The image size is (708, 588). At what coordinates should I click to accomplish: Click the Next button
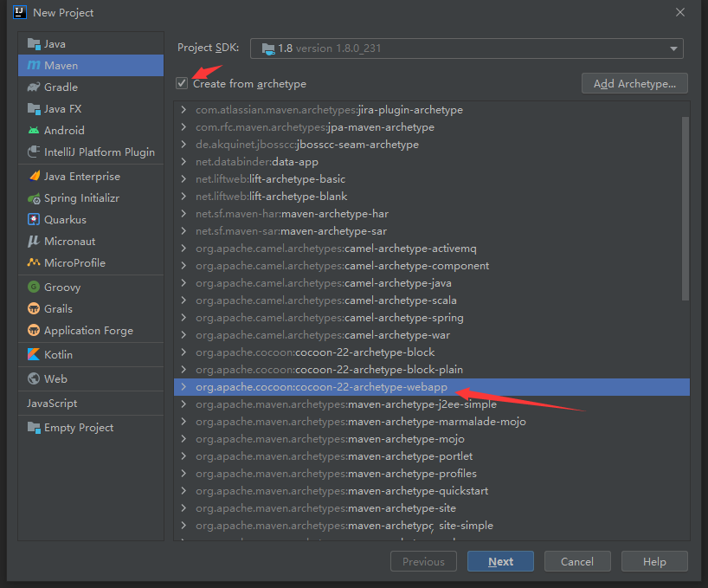pos(500,561)
